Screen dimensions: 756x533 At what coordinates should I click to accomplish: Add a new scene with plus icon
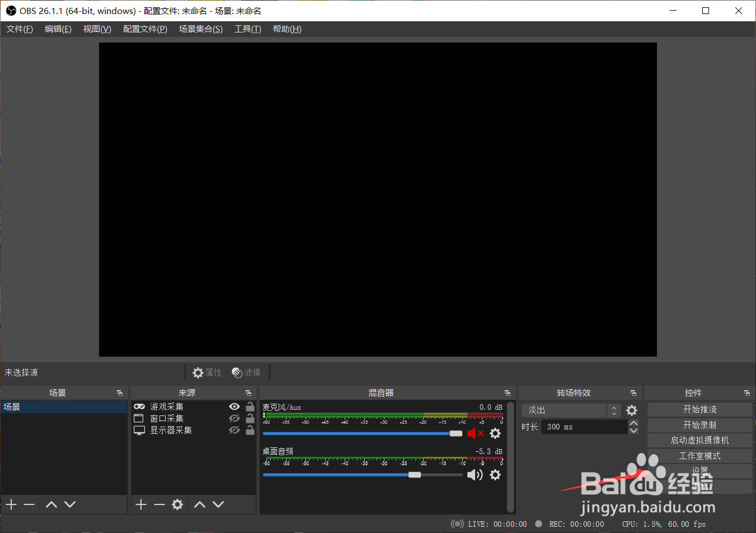(x=11, y=504)
